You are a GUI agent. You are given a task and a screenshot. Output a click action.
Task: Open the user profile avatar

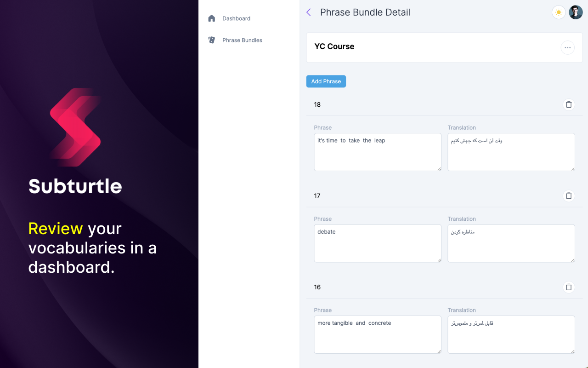[576, 12]
